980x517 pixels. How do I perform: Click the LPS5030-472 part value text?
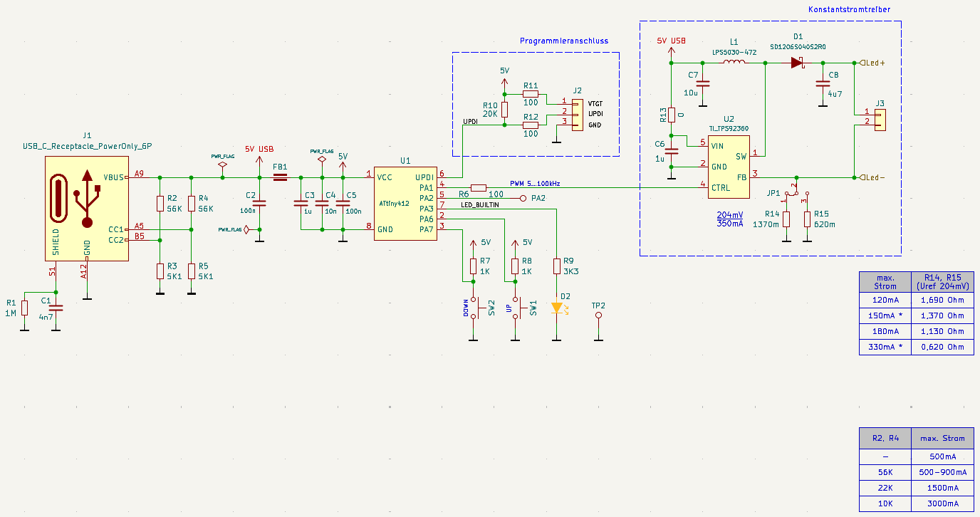tap(734, 52)
